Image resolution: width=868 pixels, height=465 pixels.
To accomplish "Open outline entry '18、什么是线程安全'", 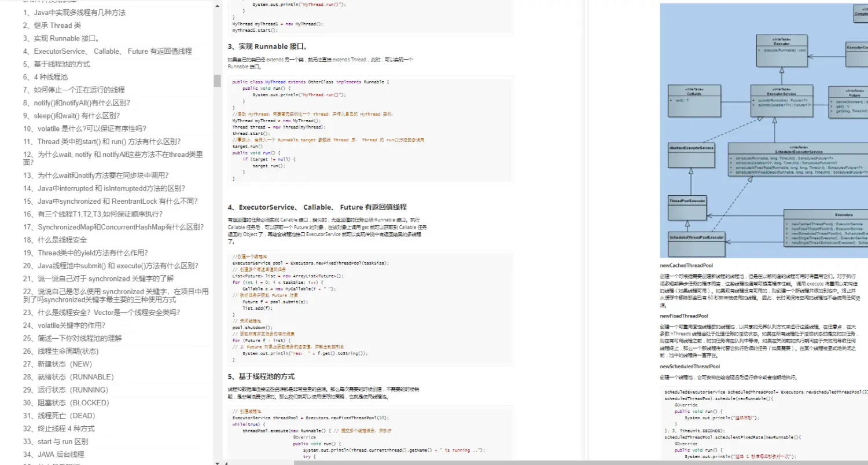I will pos(55,240).
